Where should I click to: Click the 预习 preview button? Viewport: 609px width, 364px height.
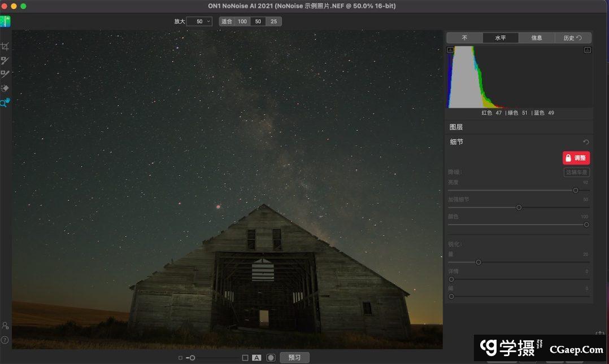[294, 358]
